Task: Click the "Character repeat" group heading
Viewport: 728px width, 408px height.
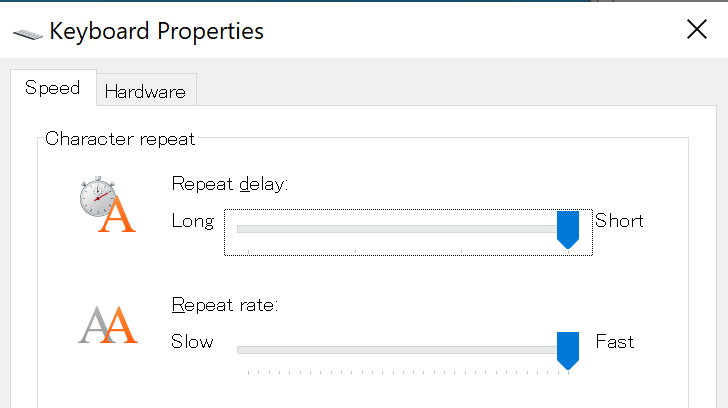Action: 120,139
